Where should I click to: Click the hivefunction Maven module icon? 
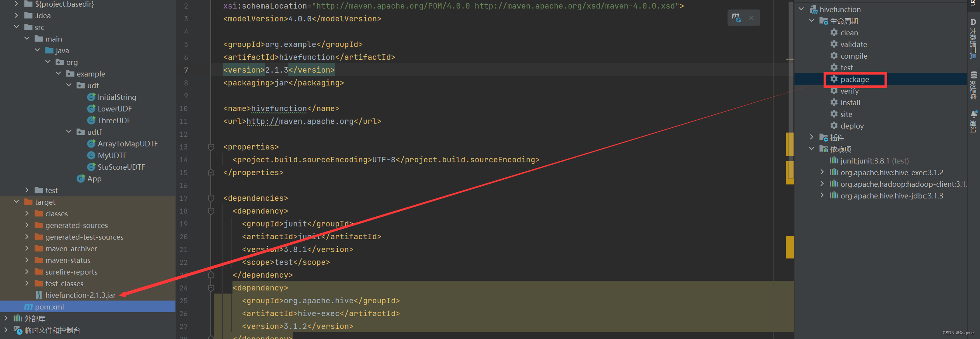pos(813,9)
